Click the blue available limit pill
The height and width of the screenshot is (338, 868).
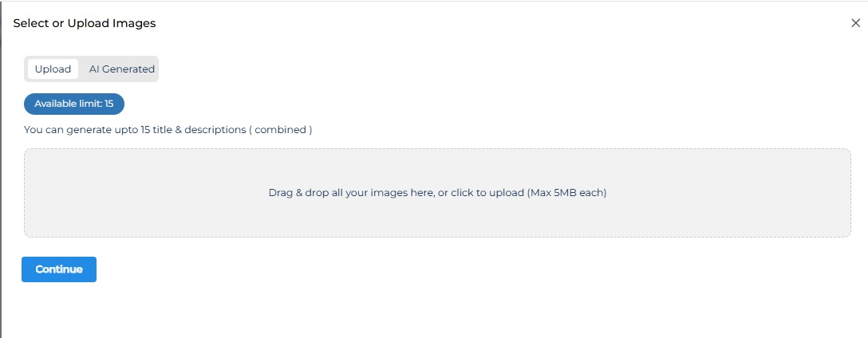[x=74, y=104]
